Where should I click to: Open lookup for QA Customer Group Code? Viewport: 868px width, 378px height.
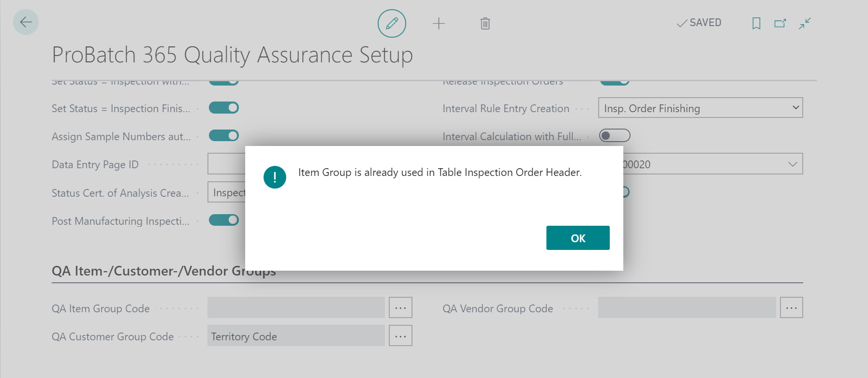click(400, 335)
